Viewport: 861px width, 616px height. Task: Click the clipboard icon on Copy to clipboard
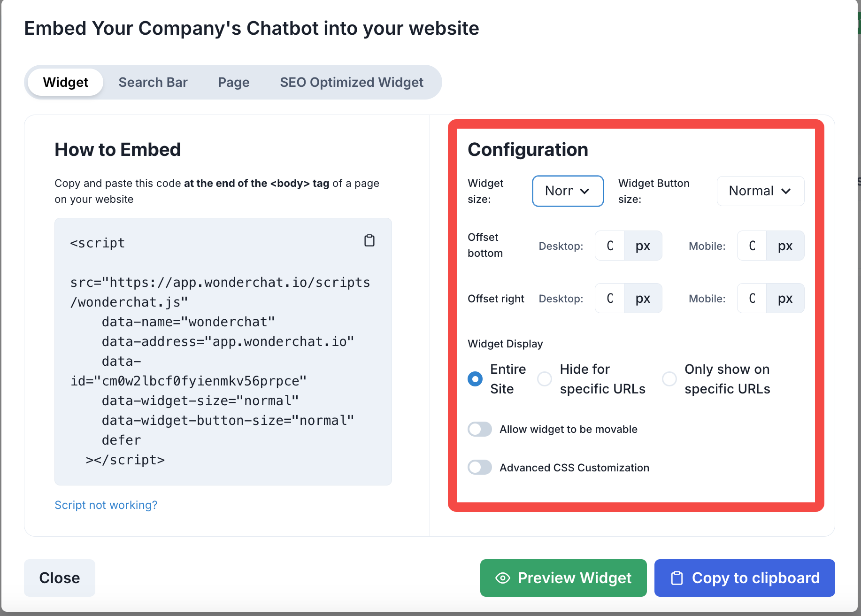(x=677, y=578)
